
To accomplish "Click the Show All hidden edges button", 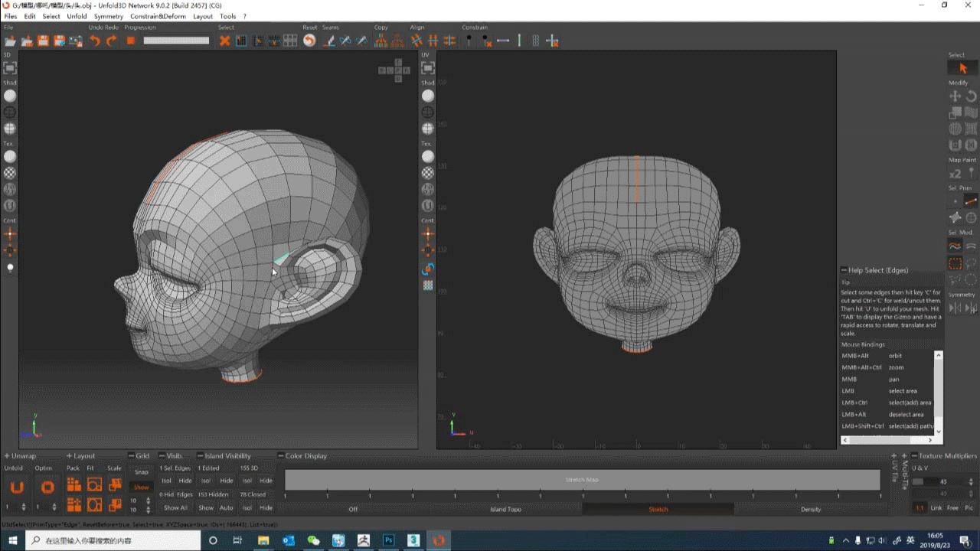I will click(175, 508).
